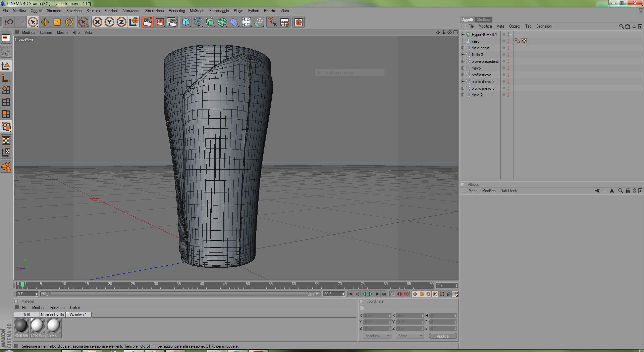This screenshot has width=644, height=352.
Task: Expand the prove precedenti group
Action: click(x=463, y=61)
